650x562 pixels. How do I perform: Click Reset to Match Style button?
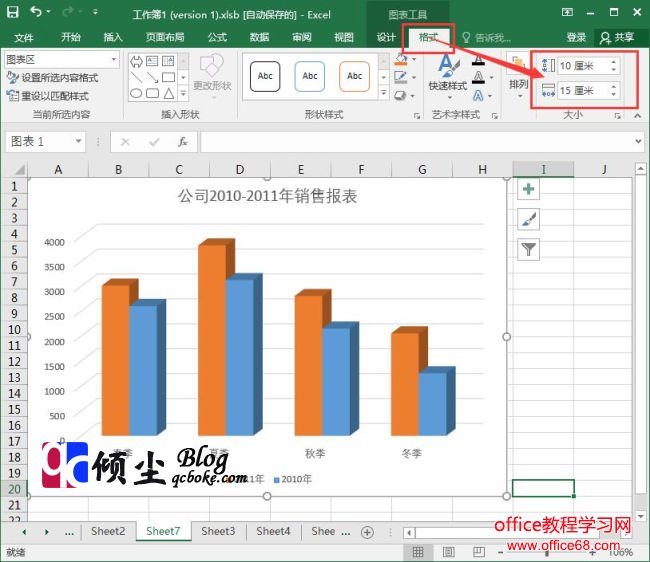54,96
